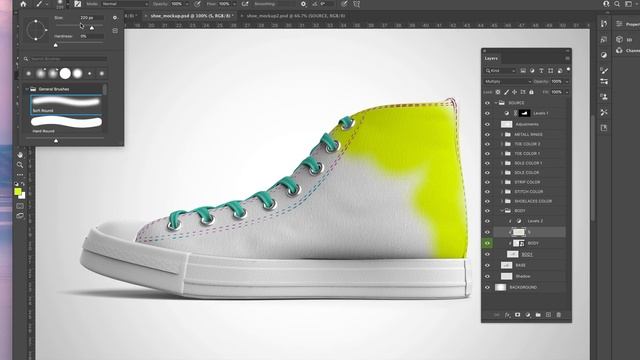Click the add layer mask button
Viewport: 640px width, 360px height.
click(x=518, y=315)
